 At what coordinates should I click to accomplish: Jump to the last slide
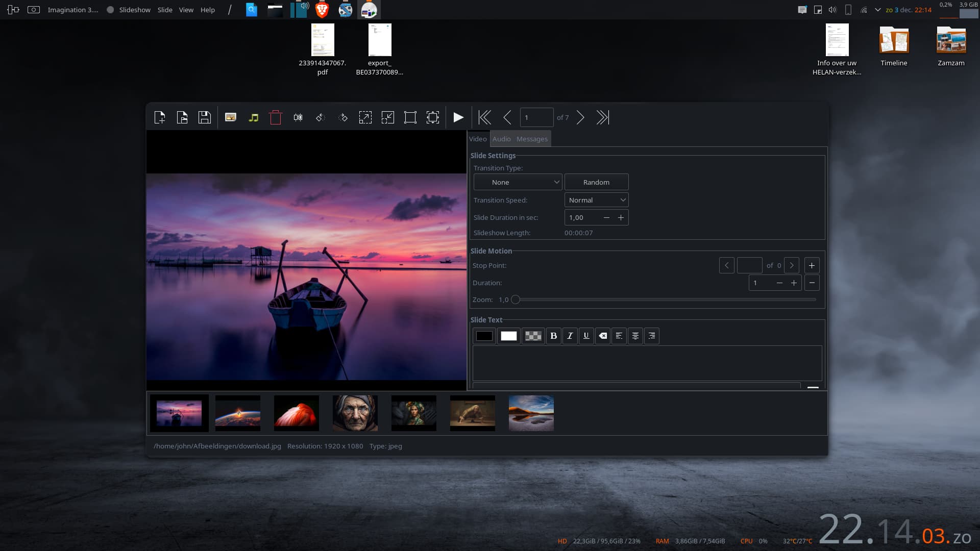[x=603, y=117]
